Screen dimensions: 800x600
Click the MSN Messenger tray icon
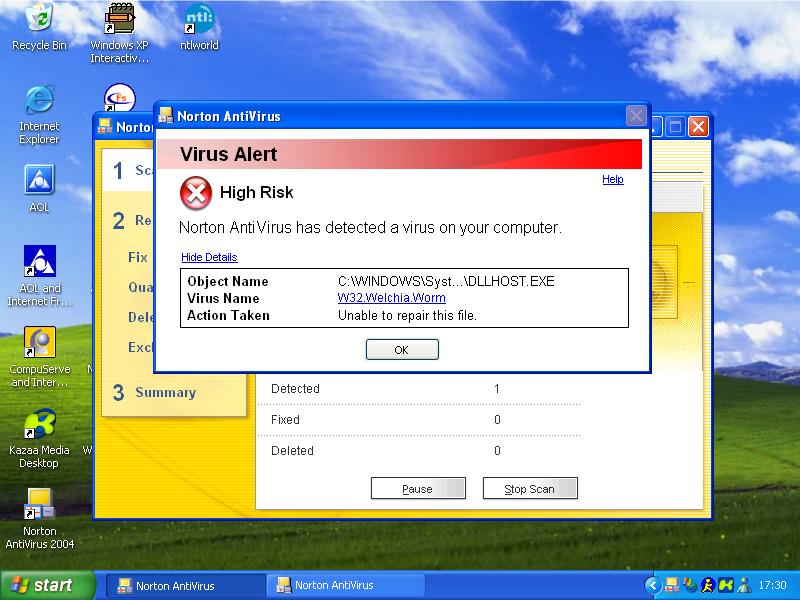tap(743, 585)
